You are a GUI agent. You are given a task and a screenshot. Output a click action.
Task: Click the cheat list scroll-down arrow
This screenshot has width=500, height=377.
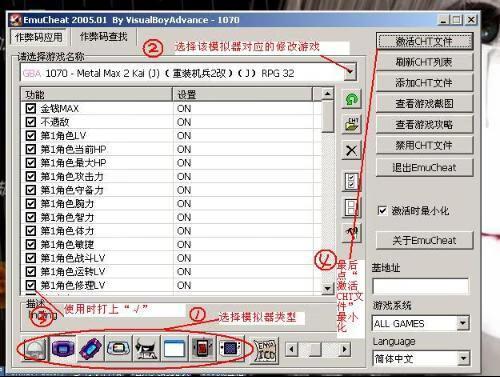[328, 288]
